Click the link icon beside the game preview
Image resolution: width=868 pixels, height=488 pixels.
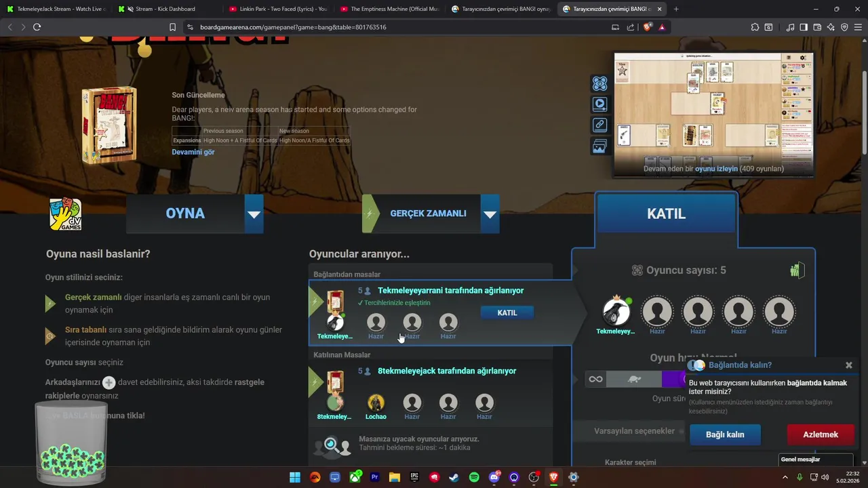click(x=599, y=125)
